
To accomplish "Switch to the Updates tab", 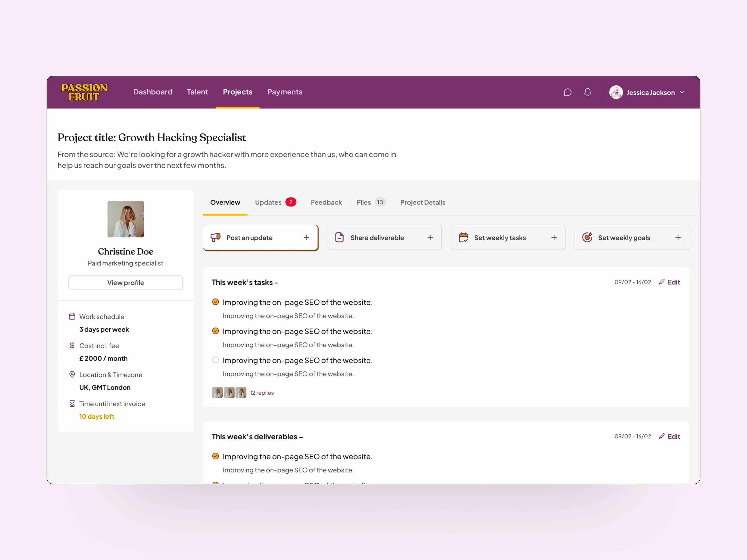I will tap(275, 202).
